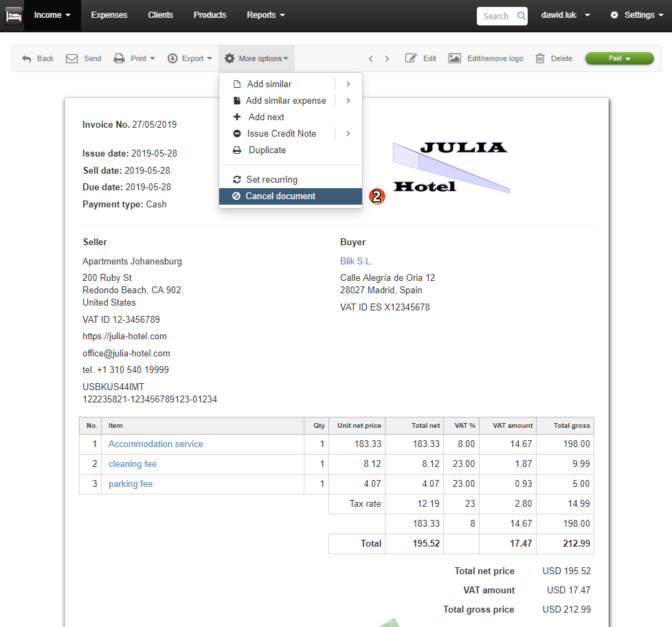672x627 pixels.
Task: Open the Clients tab
Action: pyautogui.click(x=161, y=15)
